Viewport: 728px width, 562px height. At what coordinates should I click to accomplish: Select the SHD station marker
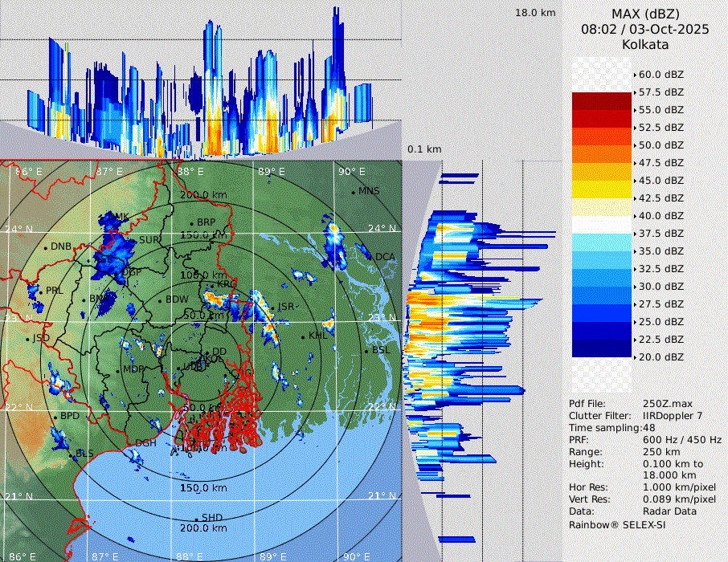click(197, 518)
